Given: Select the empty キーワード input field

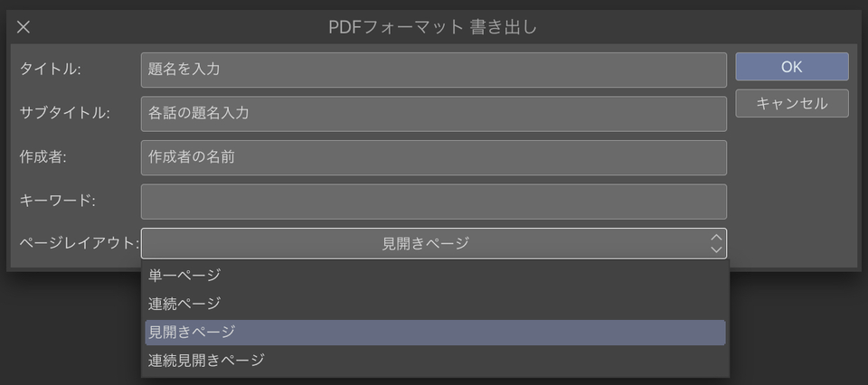Looking at the screenshot, I should coord(433,202).
